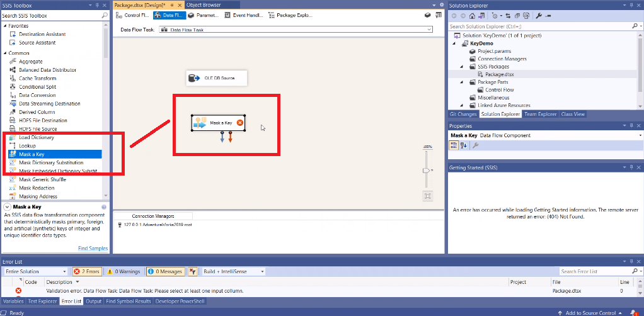Collapse the Common toolbox group
The width and height of the screenshot is (644, 316).
[x=5, y=54]
